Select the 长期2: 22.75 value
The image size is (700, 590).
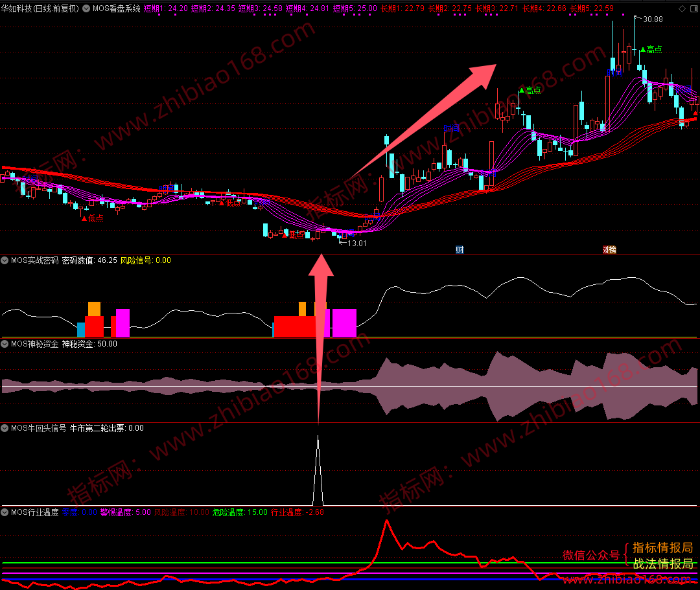(450, 8)
